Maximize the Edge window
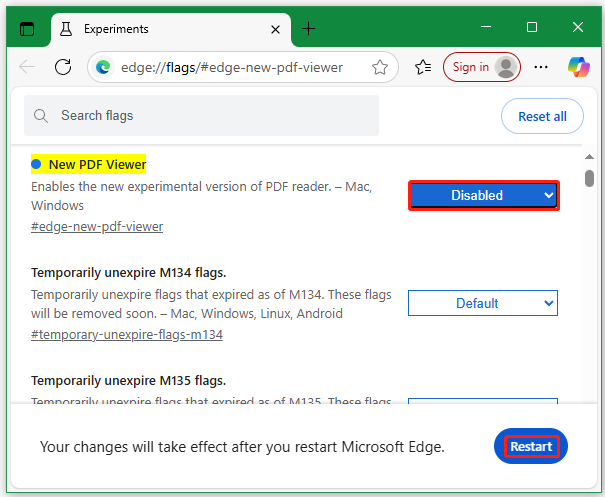This screenshot has height=497, width=605. pos(532,27)
